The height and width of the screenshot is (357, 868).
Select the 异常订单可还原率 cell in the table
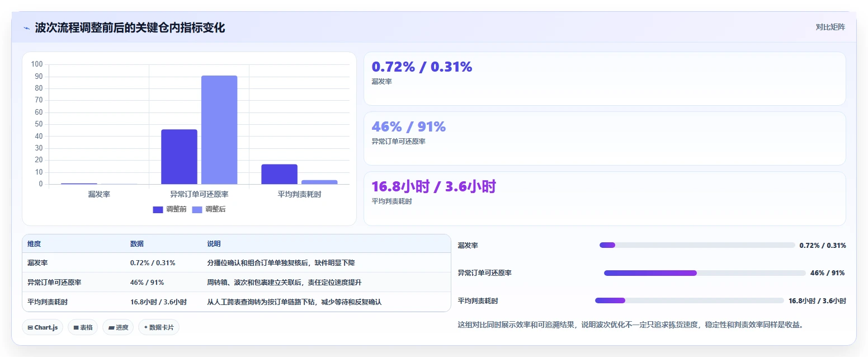[54, 283]
